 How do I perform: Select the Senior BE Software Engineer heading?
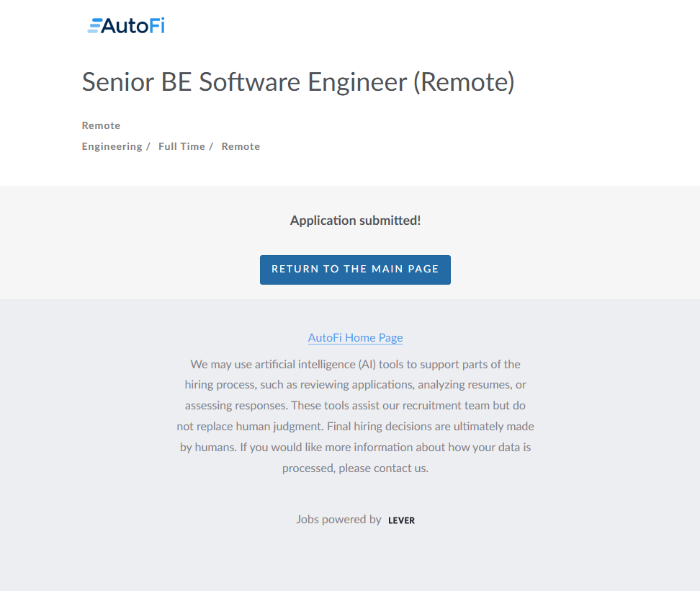pyautogui.click(x=298, y=82)
